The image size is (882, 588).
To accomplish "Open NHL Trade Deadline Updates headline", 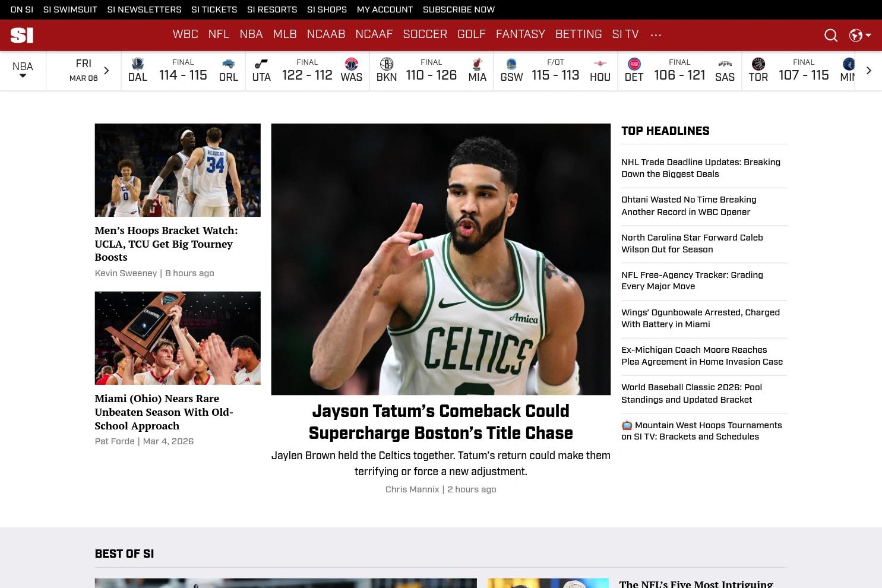I will (701, 168).
